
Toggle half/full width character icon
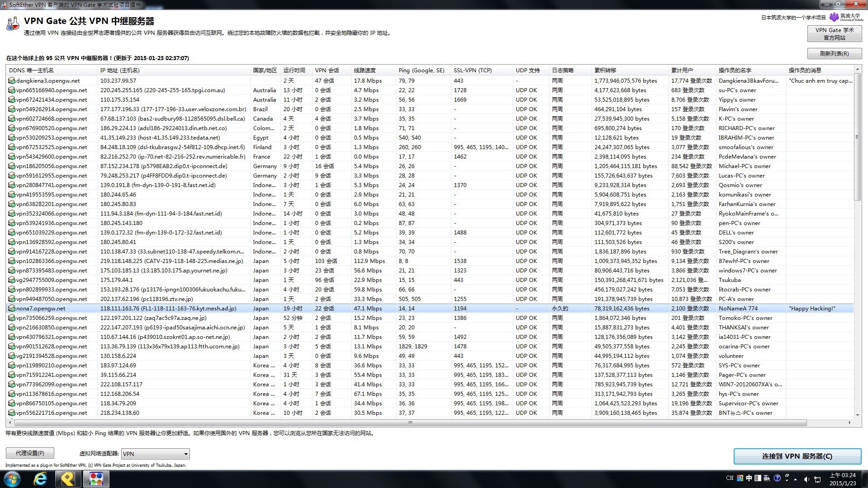pyautogui.click(x=758, y=478)
